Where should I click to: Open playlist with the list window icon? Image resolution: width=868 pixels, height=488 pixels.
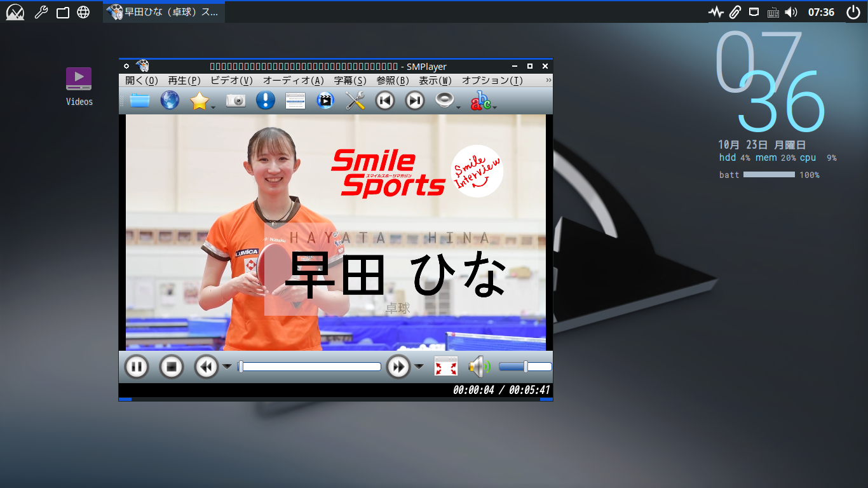tap(295, 100)
